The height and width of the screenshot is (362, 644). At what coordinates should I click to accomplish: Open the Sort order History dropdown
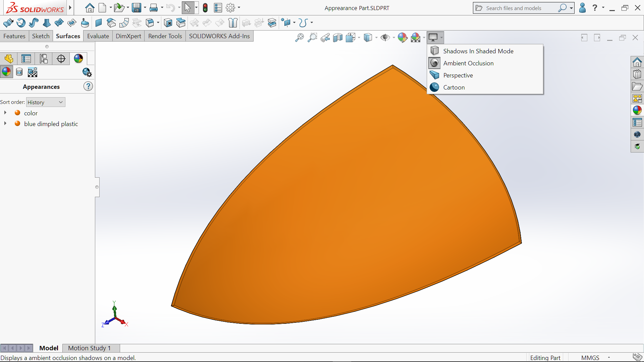click(x=46, y=102)
